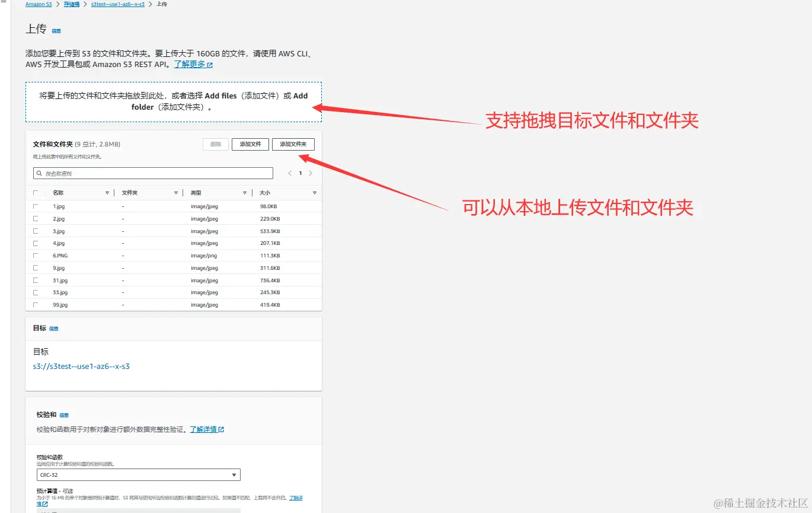812x513 pixels.
Task: Click file name 4.jpg
Action: point(58,243)
